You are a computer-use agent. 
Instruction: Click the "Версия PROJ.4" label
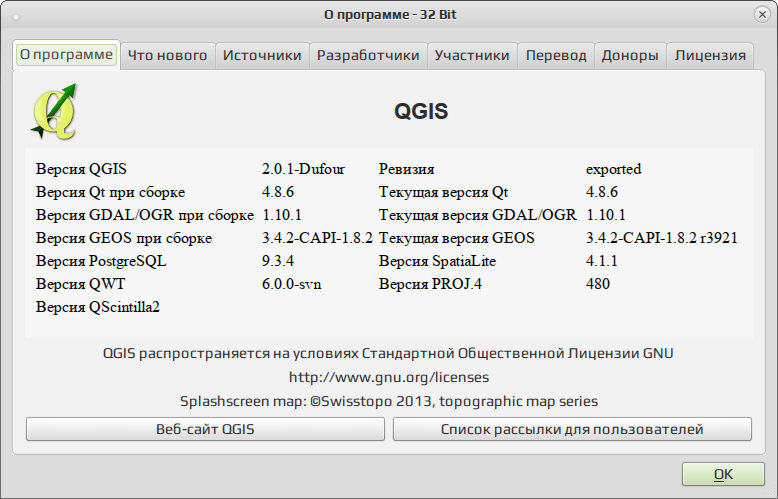pyautogui.click(x=431, y=284)
